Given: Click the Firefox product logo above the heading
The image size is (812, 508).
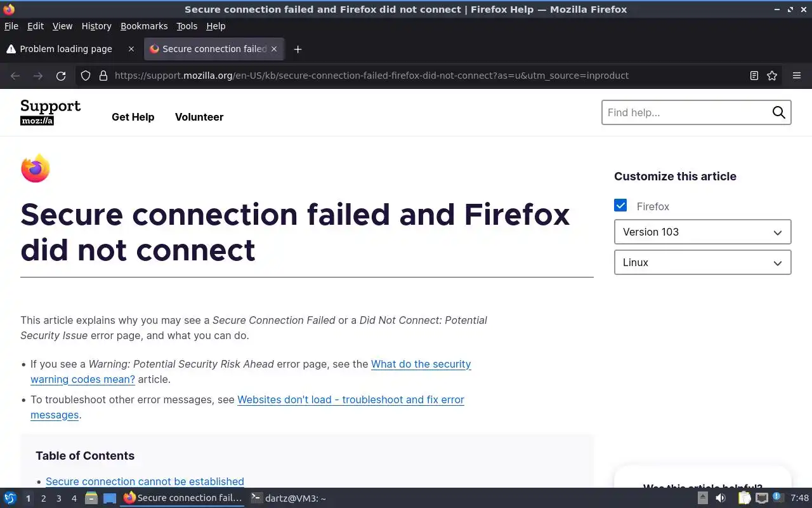Looking at the screenshot, I should [x=36, y=168].
